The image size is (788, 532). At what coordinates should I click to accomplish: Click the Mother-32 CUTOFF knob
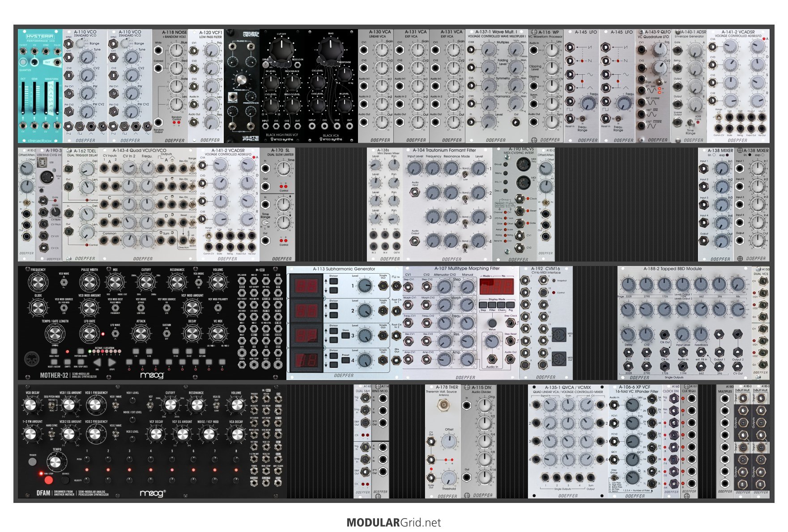pyautogui.click(x=146, y=282)
